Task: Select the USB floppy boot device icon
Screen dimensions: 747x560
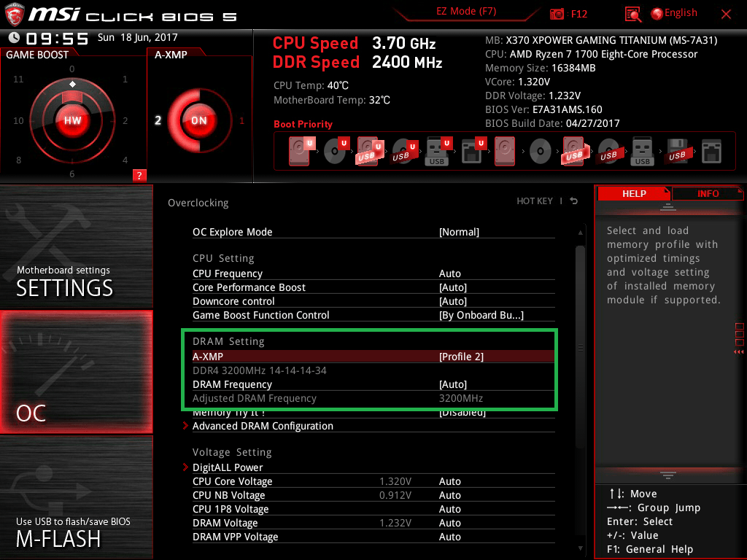Action: pyautogui.click(x=677, y=151)
